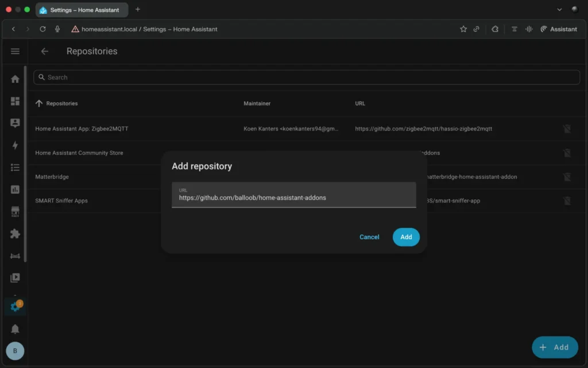Viewport: 588px width, 368px height.
Task: Click the browser microphone icon
Action: tap(57, 29)
